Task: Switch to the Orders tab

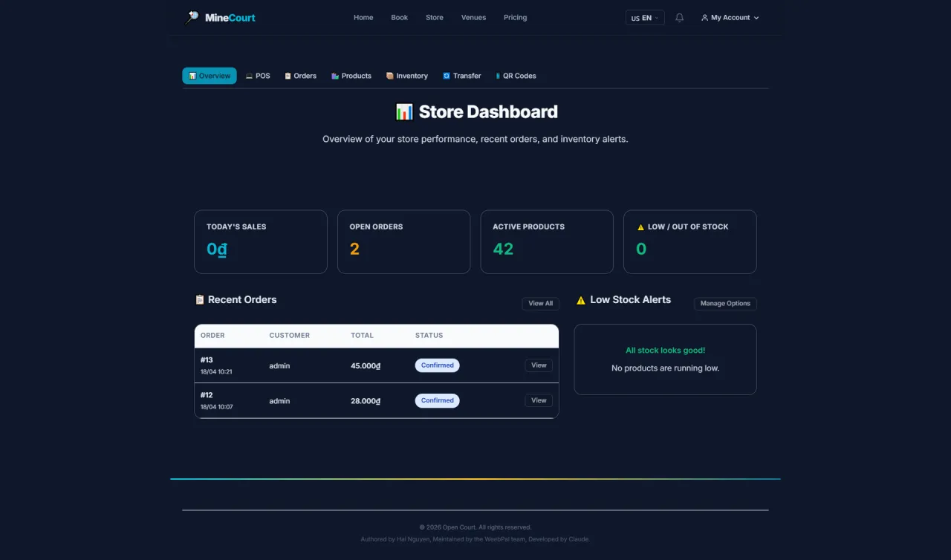Action: click(x=300, y=76)
